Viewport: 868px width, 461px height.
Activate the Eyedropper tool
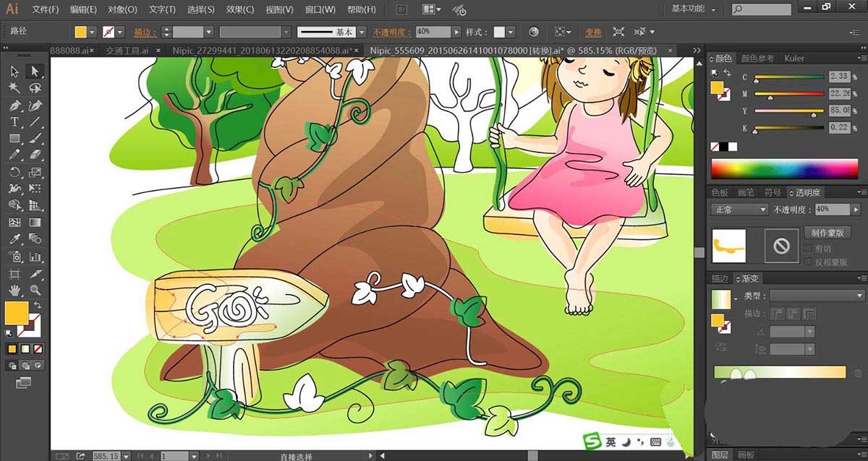[x=14, y=239]
